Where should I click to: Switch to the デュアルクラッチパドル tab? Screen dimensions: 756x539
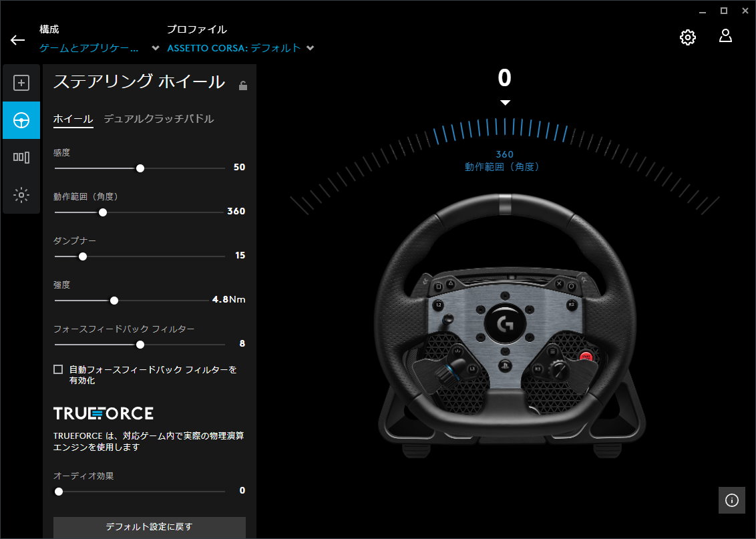(159, 119)
